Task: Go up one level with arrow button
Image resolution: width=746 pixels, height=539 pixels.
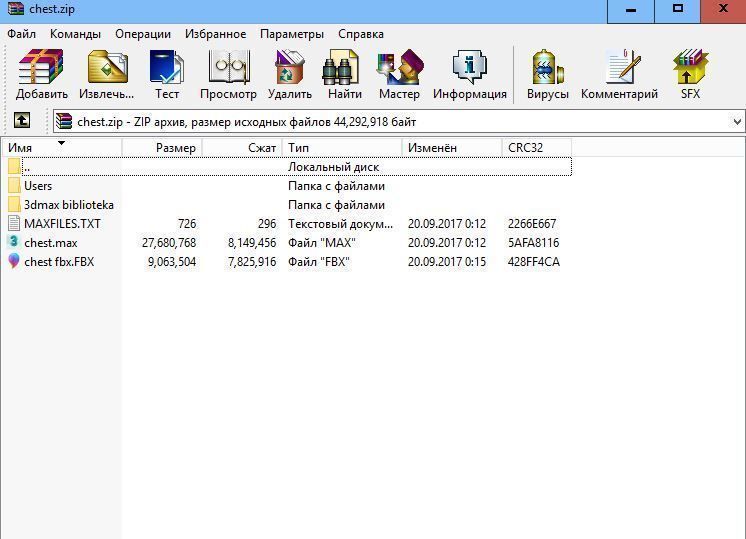Action: pos(22,120)
